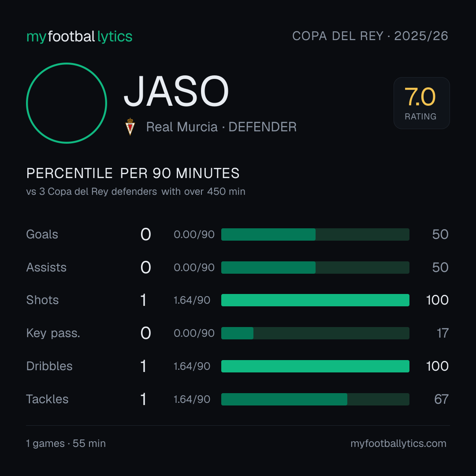Click the Real Murcia · DEFENDER text
Image resolution: width=476 pixels, height=476 pixels.
tap(221, 127)
